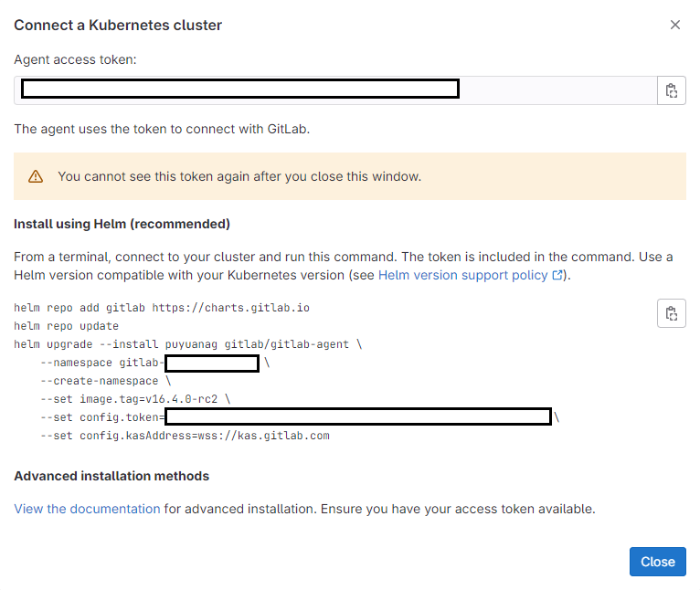700x590 pixels.
Task: Click the "Install using Helm (recommended)" heading
Action: click(122, 224)
